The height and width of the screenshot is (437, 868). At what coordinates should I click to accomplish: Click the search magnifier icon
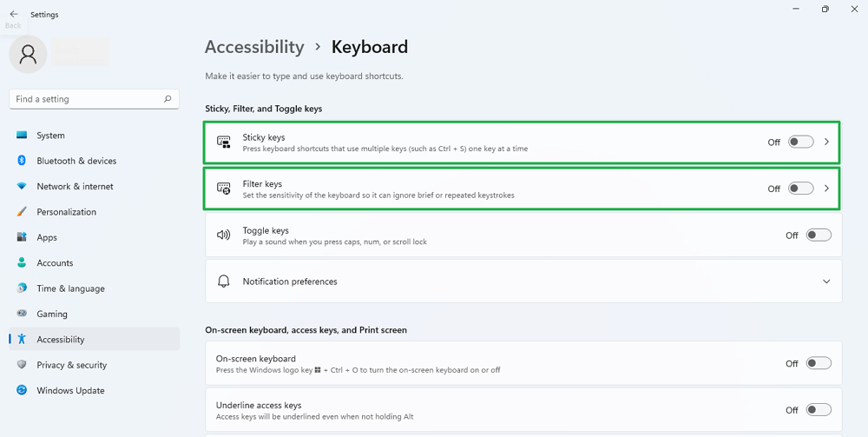click(x=168, y=99)
